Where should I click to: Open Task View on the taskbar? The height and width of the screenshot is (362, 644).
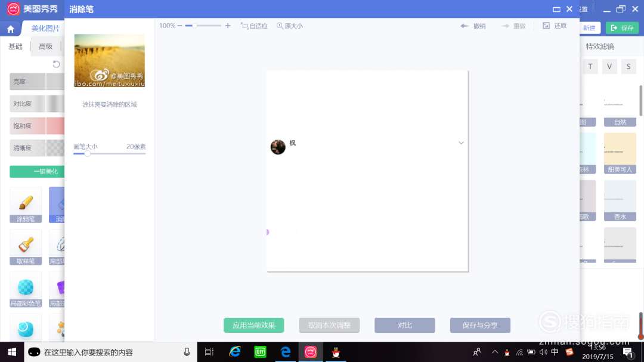pyautogui.click(x=209, y=352)
